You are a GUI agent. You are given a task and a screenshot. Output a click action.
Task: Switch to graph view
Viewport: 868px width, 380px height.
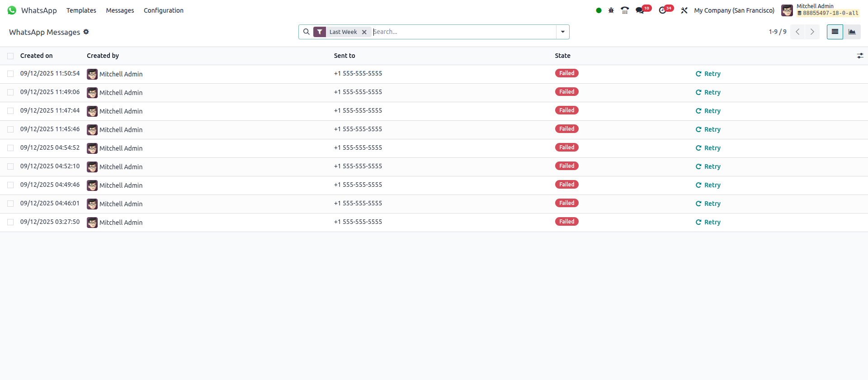point(852,32)
